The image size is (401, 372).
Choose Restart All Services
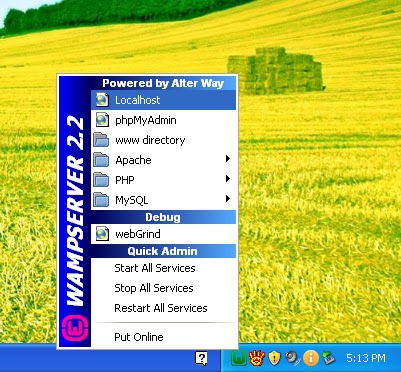(163, 308)
